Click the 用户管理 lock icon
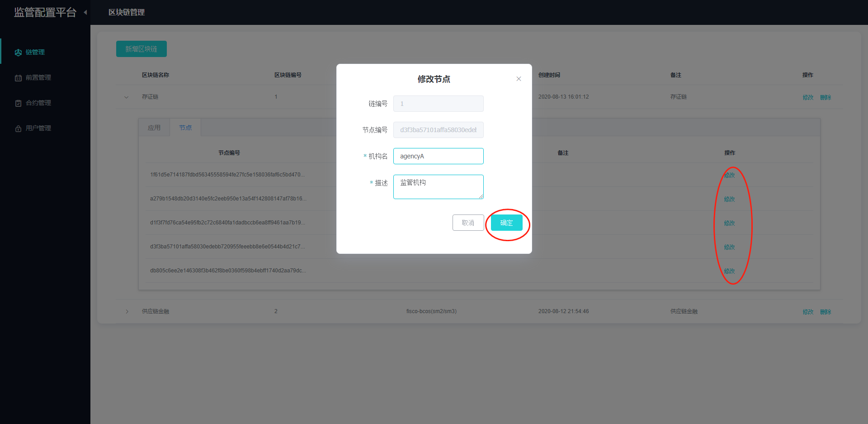The height and width of the screenshot is (424, 868). tap(18, 129)
